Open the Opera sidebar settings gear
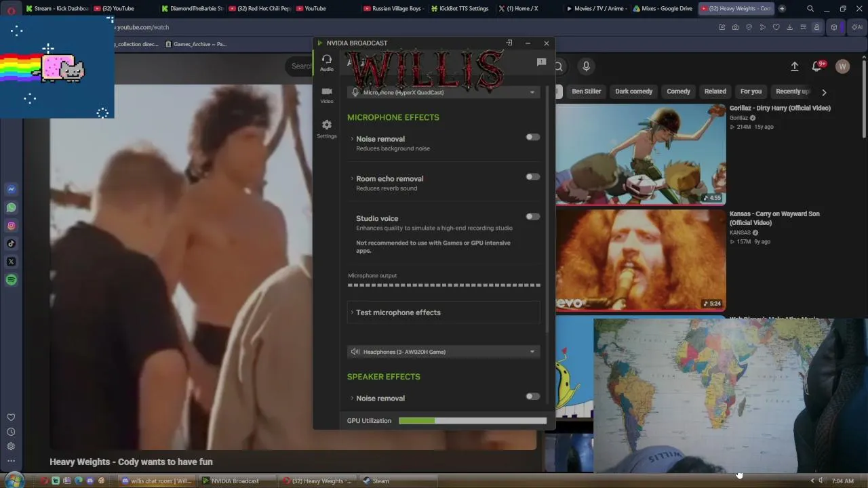Image resolution: width=868 pixels, height=488 pixels. [11, 447]
